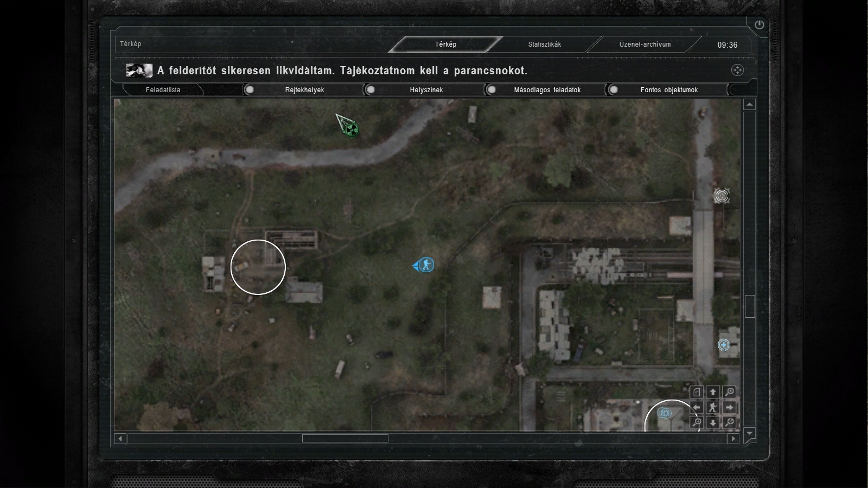Click the zoom out magnifier button
The image size is (868, 488).
coord(697,422)
